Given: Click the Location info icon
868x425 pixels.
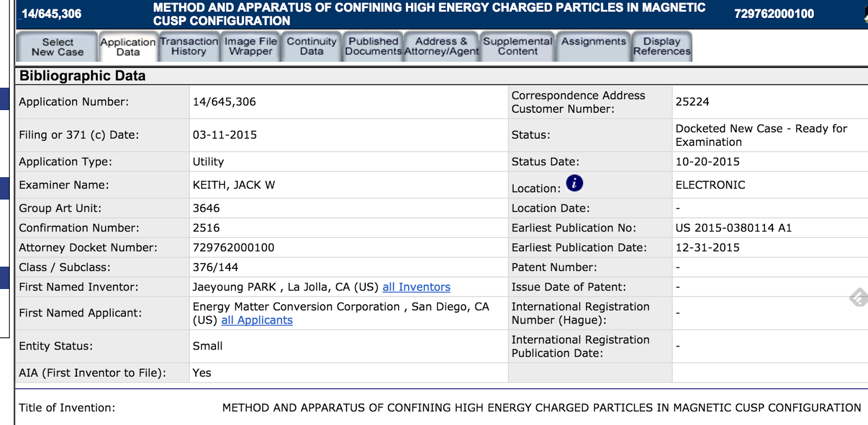Looking at the screenshot, I should pyautogui.click(x=574, y=183).
